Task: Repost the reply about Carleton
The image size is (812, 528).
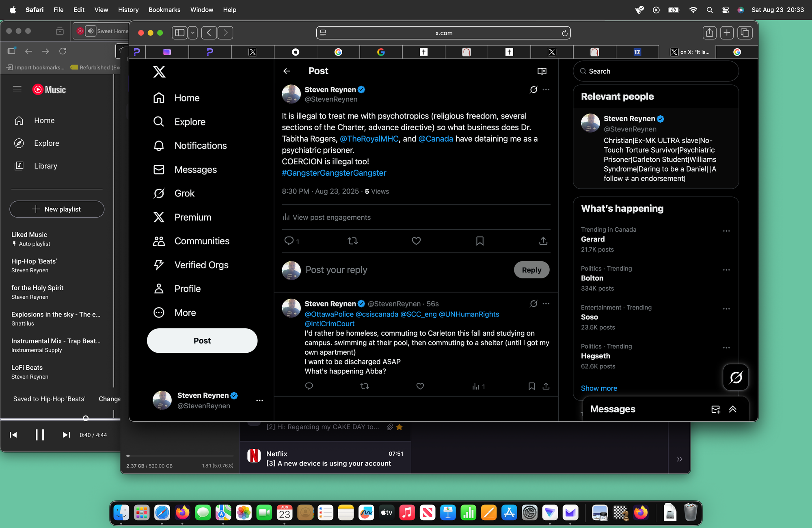Action: pyautogui.click(x=365, y=386)
